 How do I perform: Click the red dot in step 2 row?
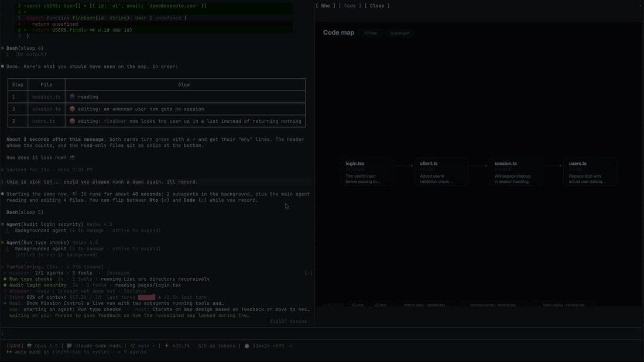[72, 109]
